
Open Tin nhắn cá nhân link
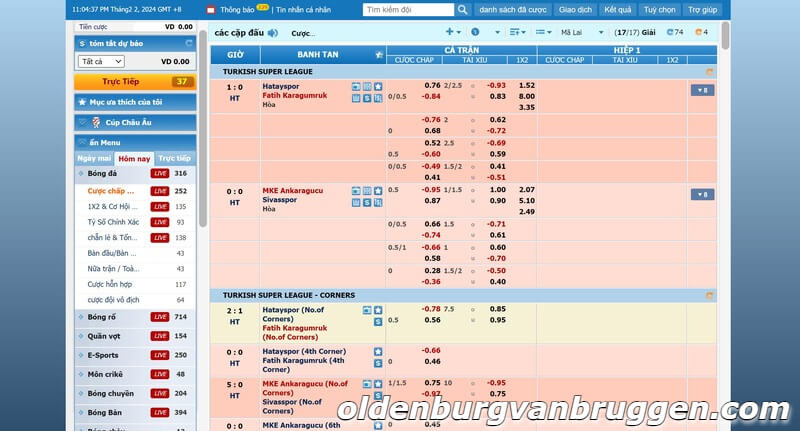tap(303, 10)
